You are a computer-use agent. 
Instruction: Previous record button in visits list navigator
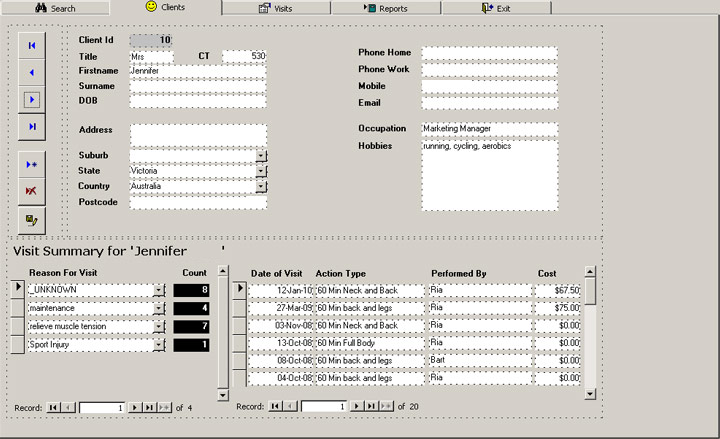[x=290, y=406]
